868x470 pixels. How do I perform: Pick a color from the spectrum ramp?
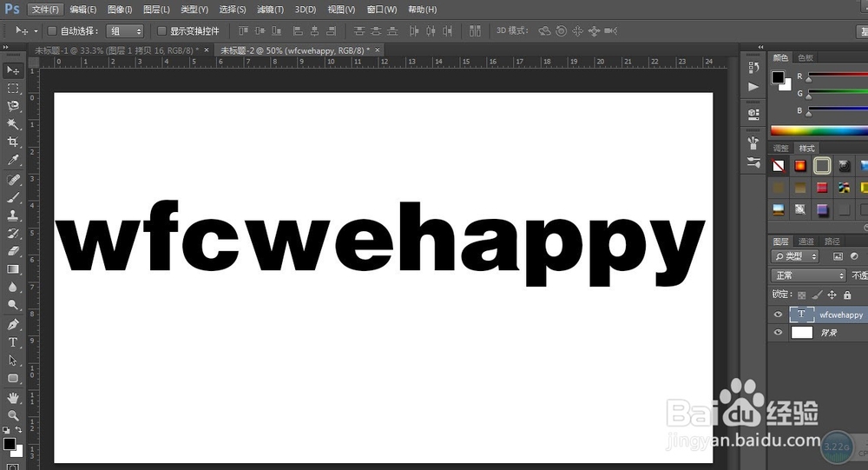click(819, 131)
